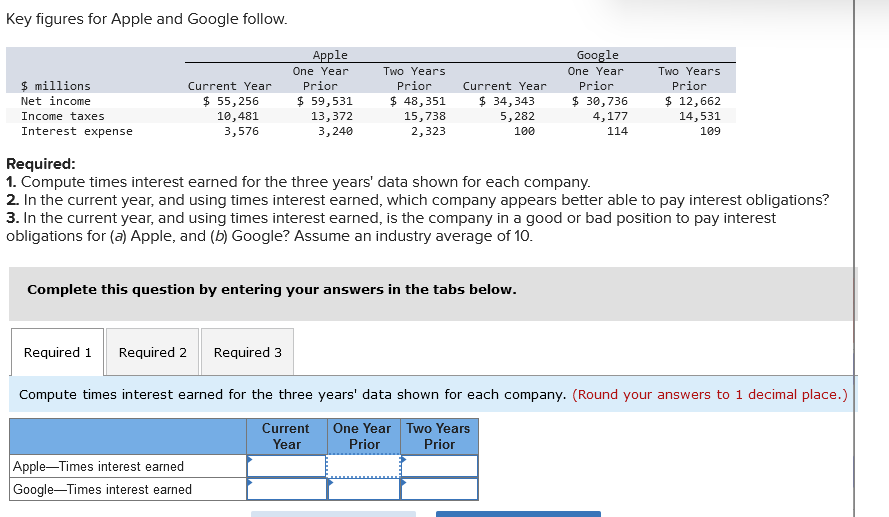
Task: Click the Income taxes row label
Action: (x=63, y=116)
